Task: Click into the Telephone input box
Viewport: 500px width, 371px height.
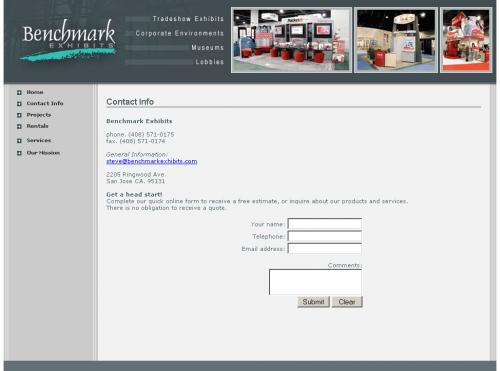Action: point(325,236)
